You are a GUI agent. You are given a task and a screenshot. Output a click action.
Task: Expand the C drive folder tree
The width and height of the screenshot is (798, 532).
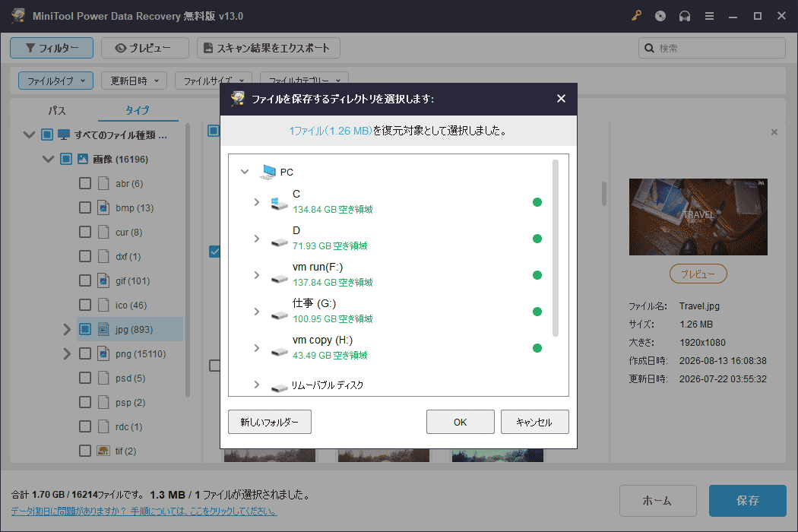[257, 202]
